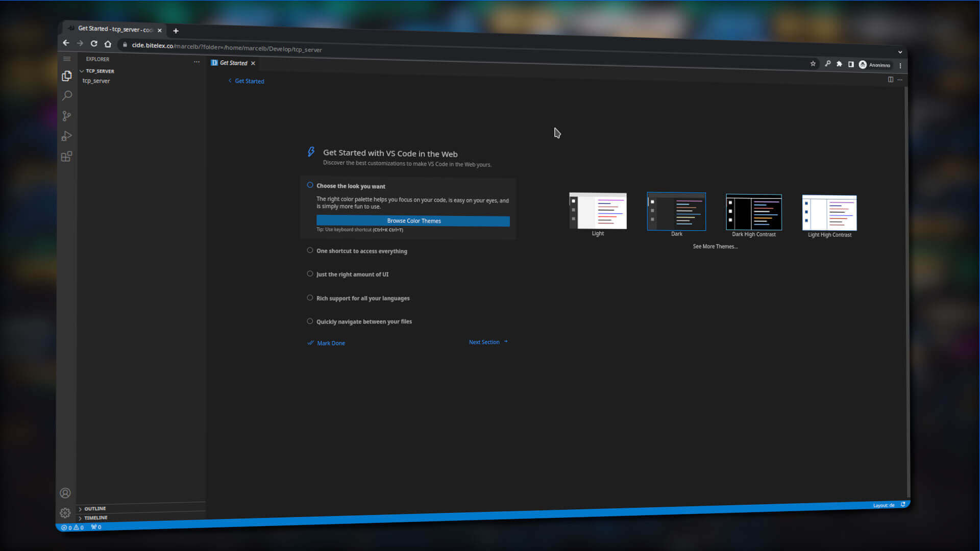Open the browser extensions puzzle icon
This screenshot has height=551, width=980.
coord(839,64)
